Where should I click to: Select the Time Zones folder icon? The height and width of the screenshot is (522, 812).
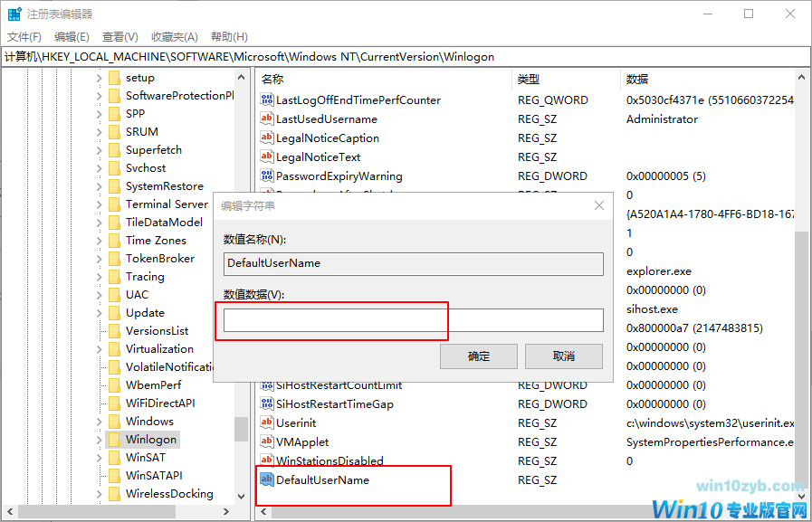(114, 241)
